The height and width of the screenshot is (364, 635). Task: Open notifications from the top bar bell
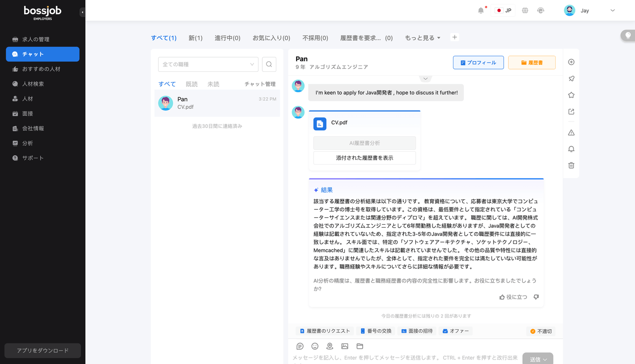[x=480, y=10]
